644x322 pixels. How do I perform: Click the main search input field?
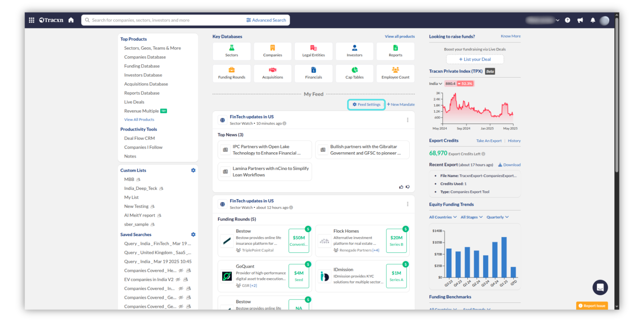point(164,20)
